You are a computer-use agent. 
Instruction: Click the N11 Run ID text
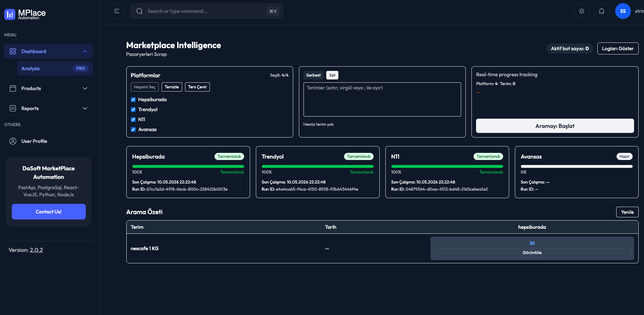439,189
